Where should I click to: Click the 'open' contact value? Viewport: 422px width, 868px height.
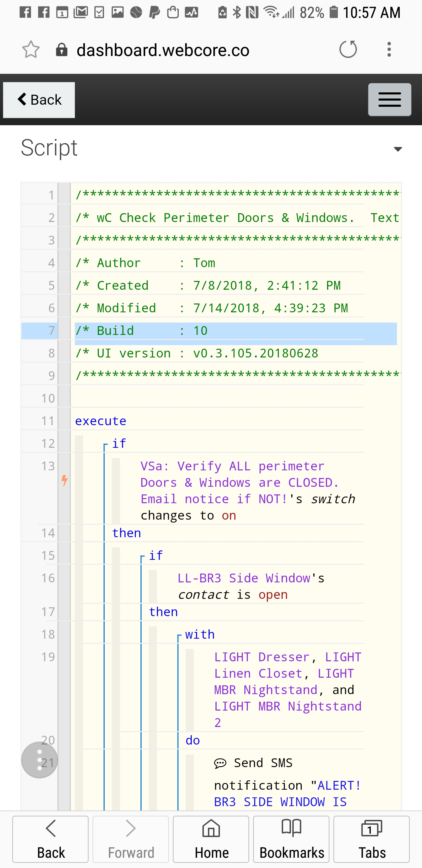(x=273, y=594)
